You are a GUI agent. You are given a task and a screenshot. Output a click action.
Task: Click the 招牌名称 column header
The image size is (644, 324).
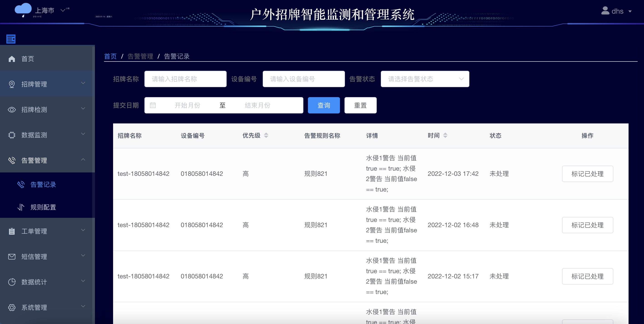(129, 136)
